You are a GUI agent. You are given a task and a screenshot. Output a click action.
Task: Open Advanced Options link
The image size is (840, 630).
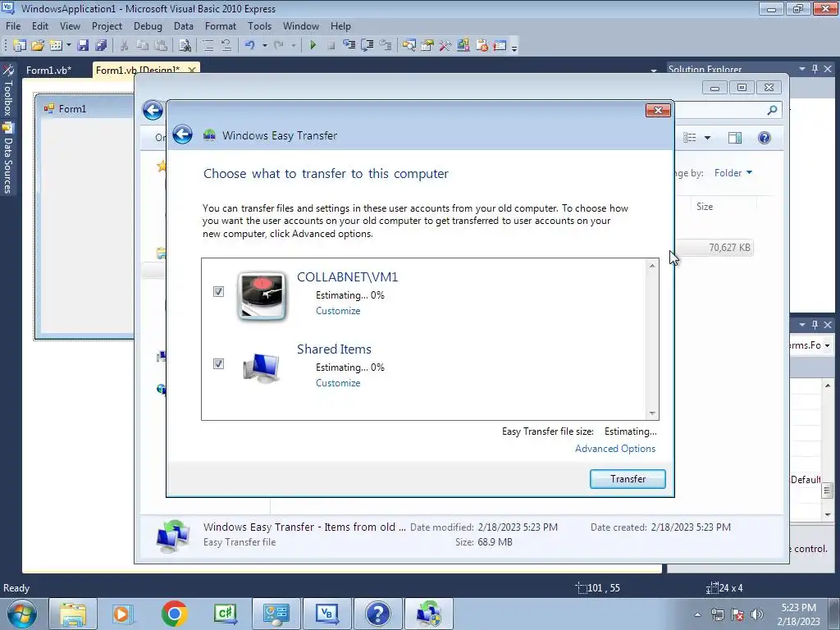pos(615,449)
